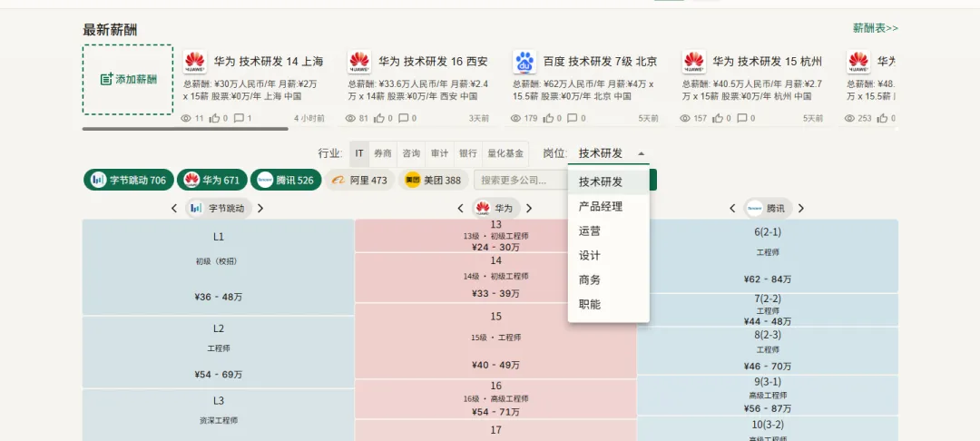Click the 华为 column header pill

coord(495,208)
